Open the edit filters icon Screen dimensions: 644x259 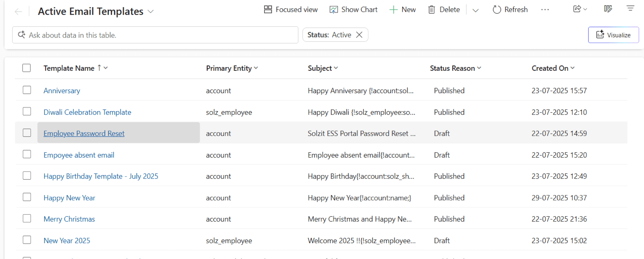pyautogui.click(x=630, y=9)
